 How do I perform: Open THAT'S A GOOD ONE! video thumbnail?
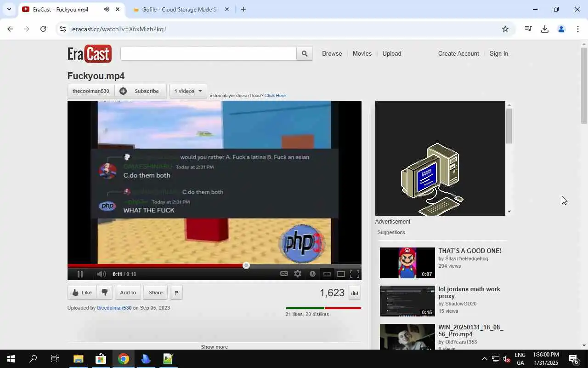point(407,263)
